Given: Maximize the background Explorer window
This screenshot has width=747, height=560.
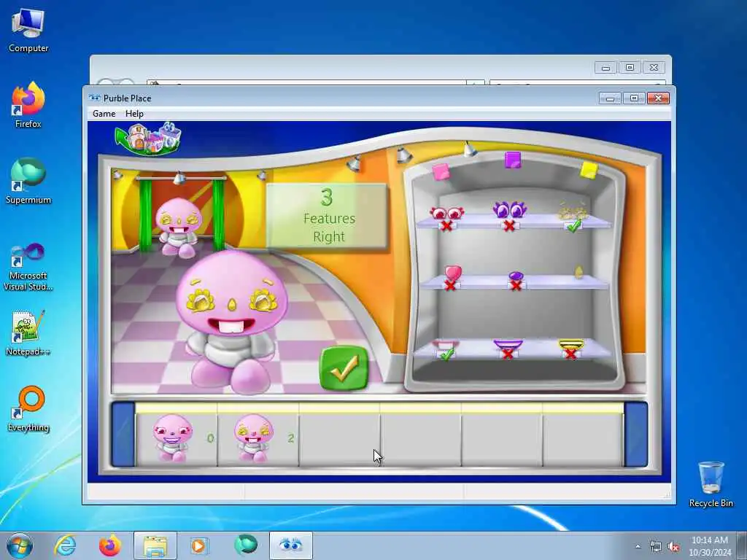Looking at the screenshot, I should [630, 68].
